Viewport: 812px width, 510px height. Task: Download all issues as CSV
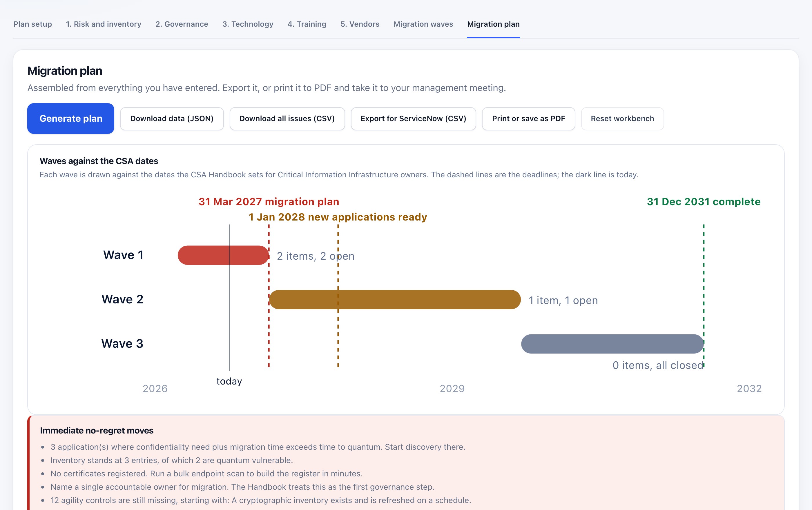(x=287, y=119)
